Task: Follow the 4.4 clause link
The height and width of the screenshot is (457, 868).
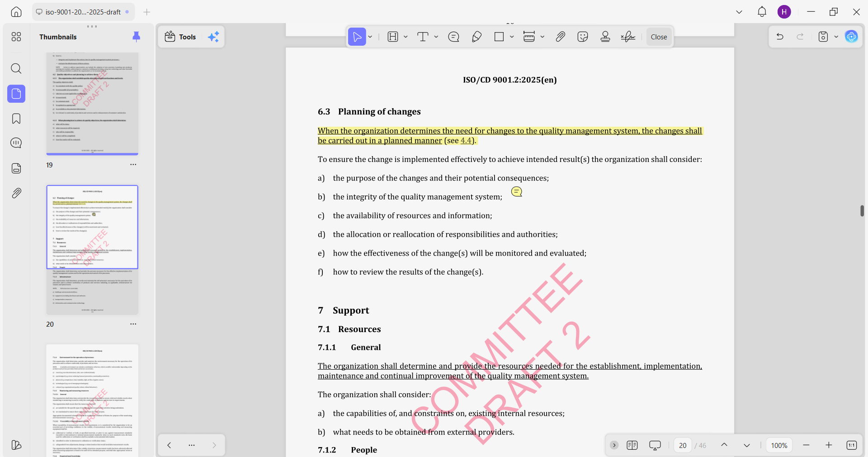Action: click(x=466, y=141)
